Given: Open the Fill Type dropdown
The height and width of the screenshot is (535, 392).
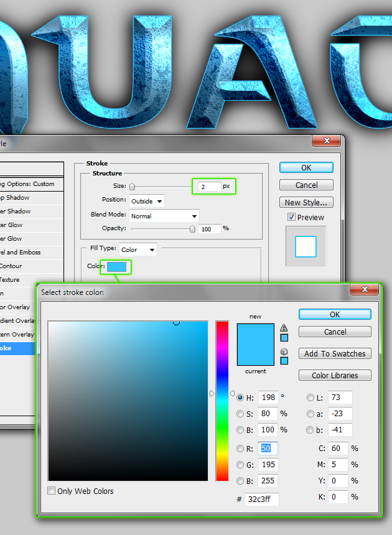Looking at the screenshot, I should (x=138, y=249).
